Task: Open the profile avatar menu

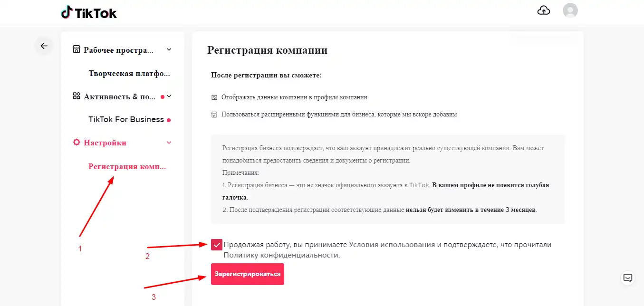Action: [570, 10]
